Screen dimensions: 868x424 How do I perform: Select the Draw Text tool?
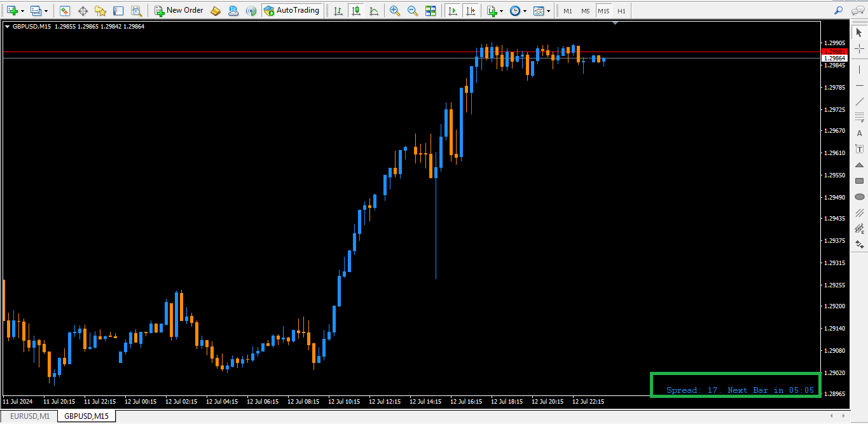pyautogui.click(x=859, y=133)
